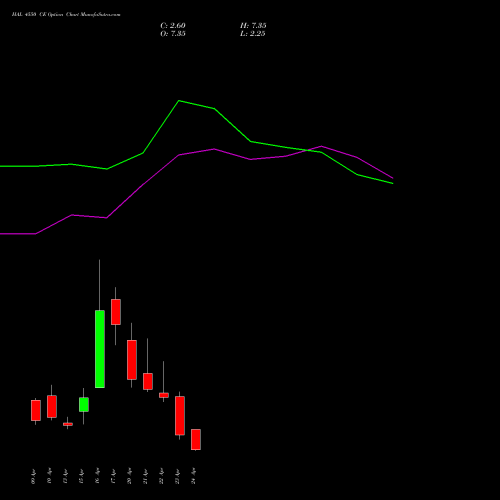
Task: Click the last red candle above 24 Apr
Action: click(x=196, y=439)
